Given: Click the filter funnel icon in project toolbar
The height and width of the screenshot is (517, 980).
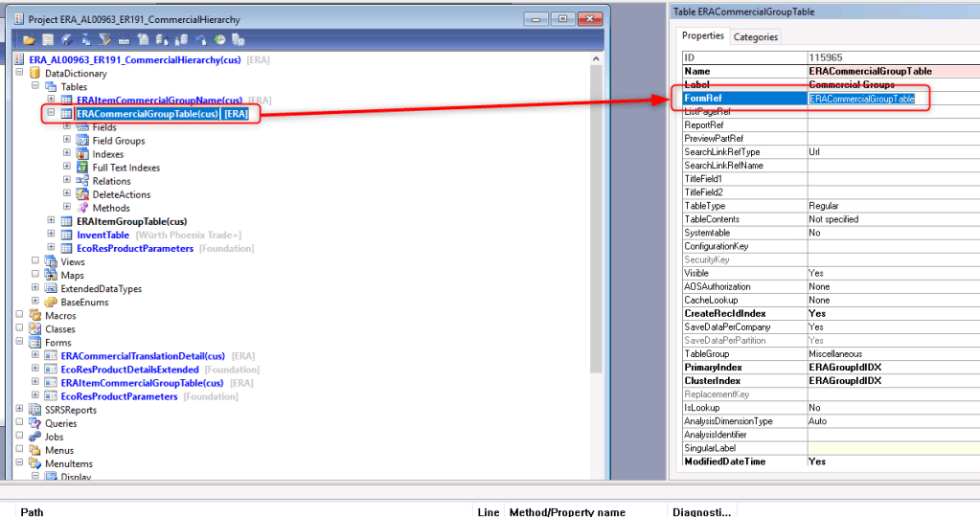Looking at the screenshot, I should (104, 39).
